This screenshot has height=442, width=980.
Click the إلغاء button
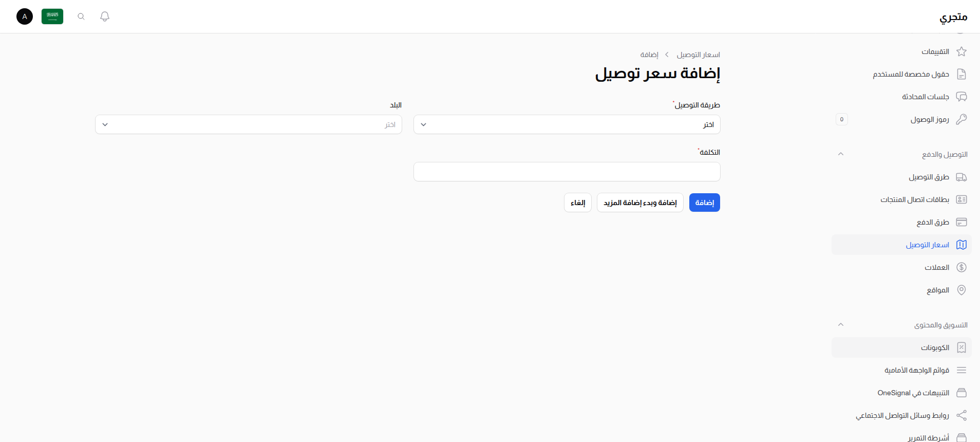point(578,202)
